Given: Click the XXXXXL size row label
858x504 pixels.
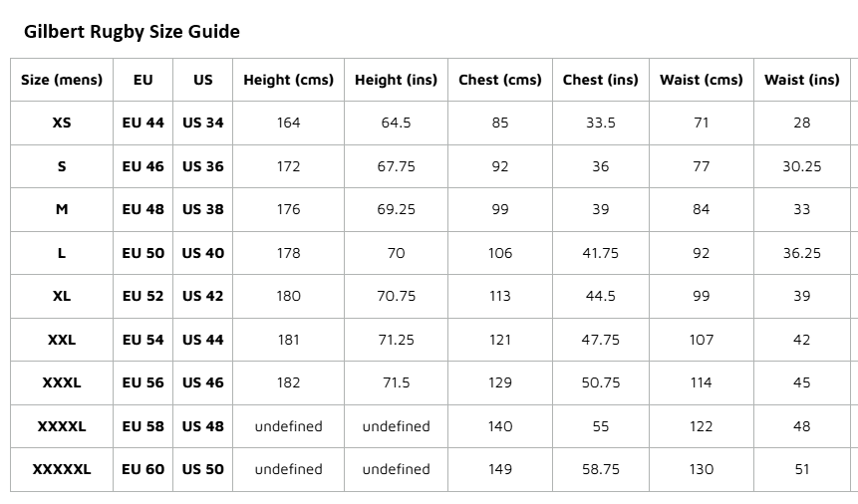Looking at the screenshot, I should [x=62, y=469].
